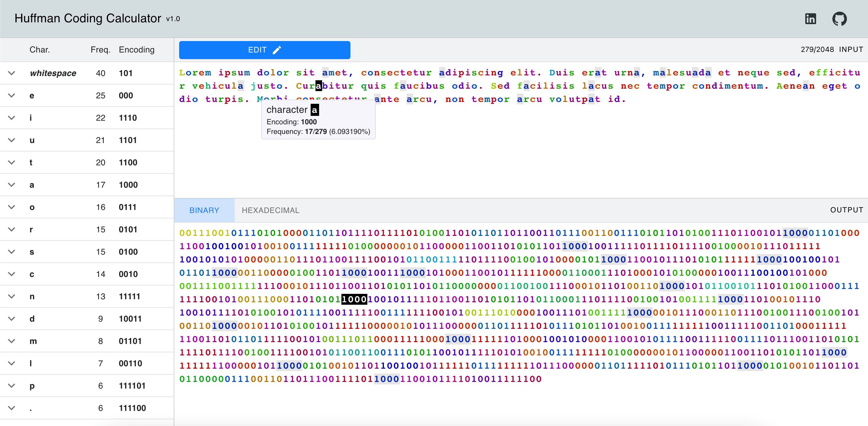Click encoding value 10011 for 'd'
Image resolution: width=868 pixels, height=426 pixels.
[x=130, y=319]
